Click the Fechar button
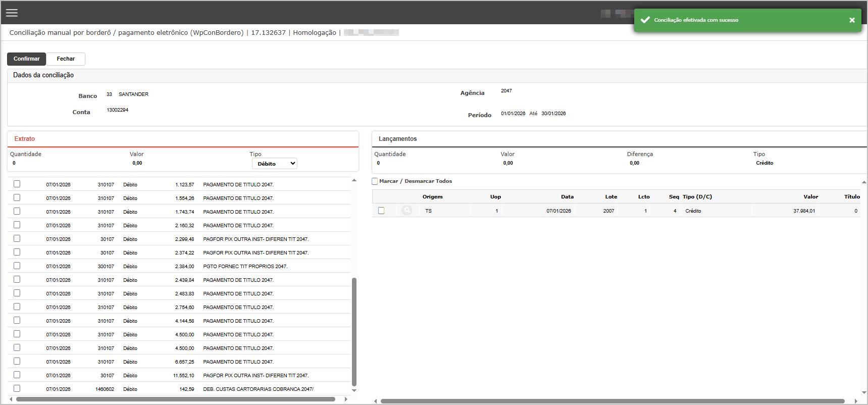Screen dimensions: 868x405 [66, 59]
